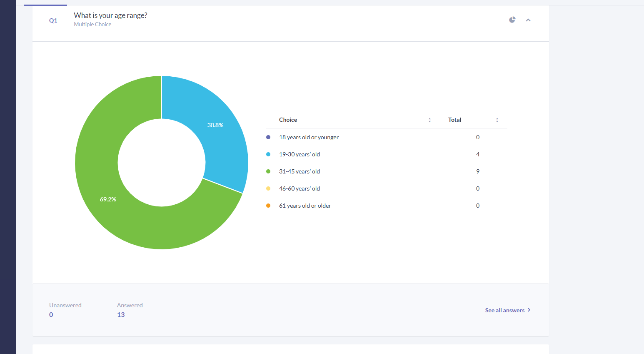Click the '61 years old or older' row
This screenshot has height=354, width=644.
coord(386,206)
